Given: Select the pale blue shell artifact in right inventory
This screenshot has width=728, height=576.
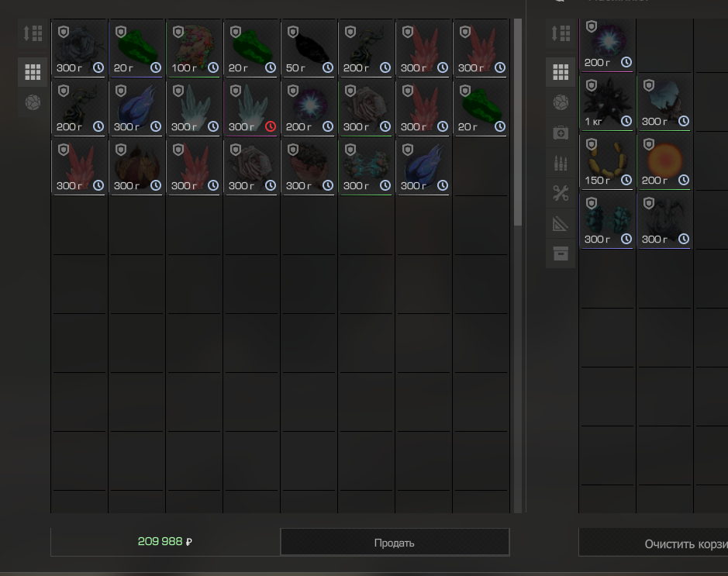Looking at the screenshot, I should click(665, 102).
